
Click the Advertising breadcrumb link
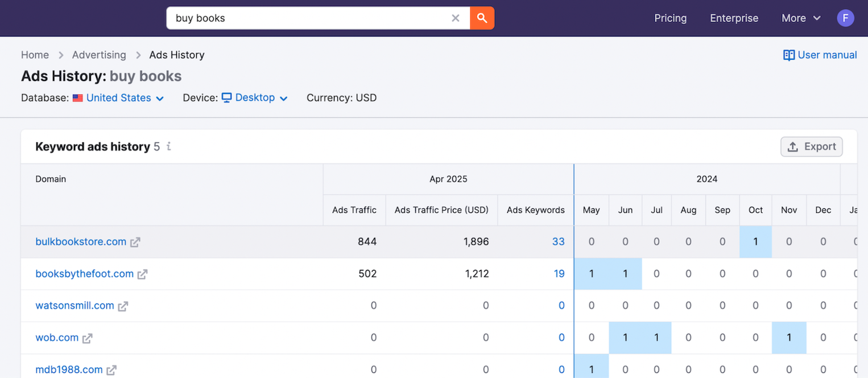point(99,55)
